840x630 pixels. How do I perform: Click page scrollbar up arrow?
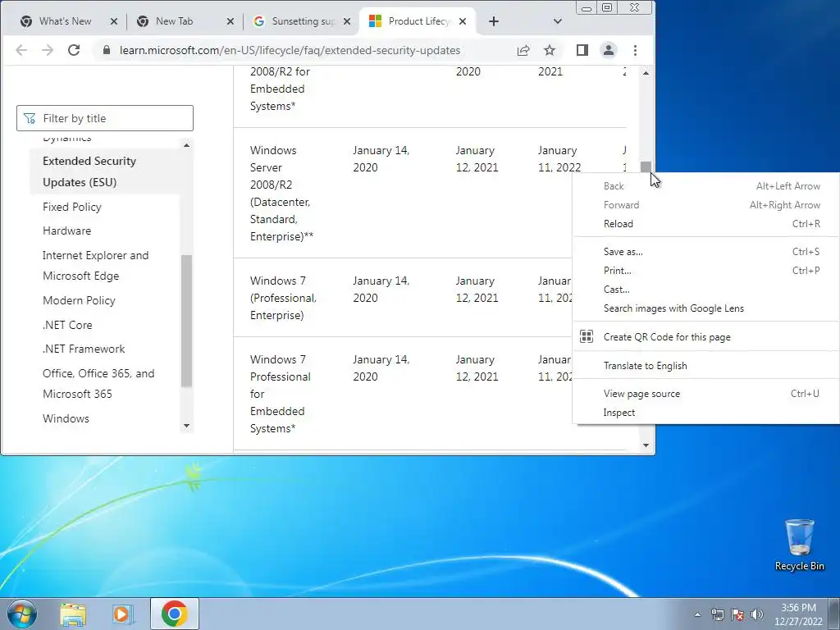point(646,73)
